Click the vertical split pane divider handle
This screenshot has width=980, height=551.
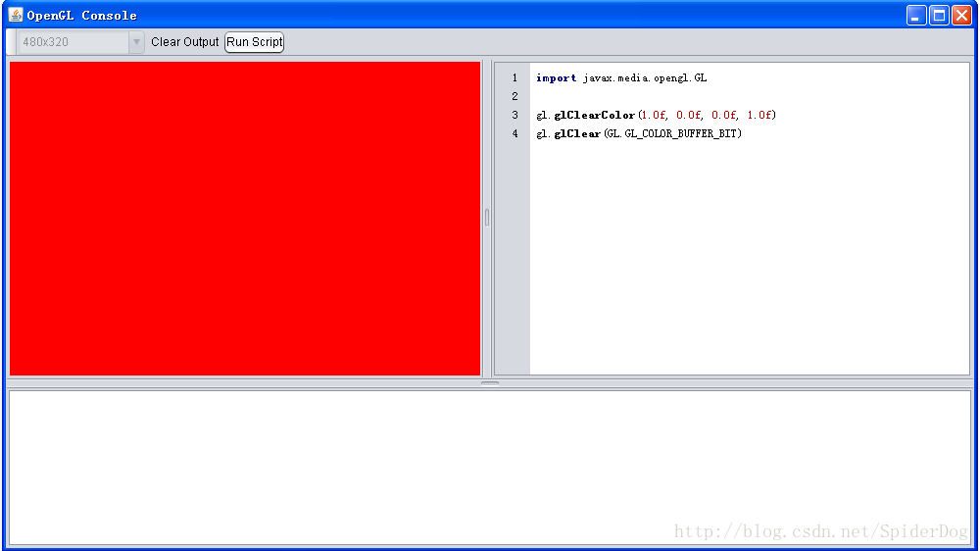(x=487, y=218)
